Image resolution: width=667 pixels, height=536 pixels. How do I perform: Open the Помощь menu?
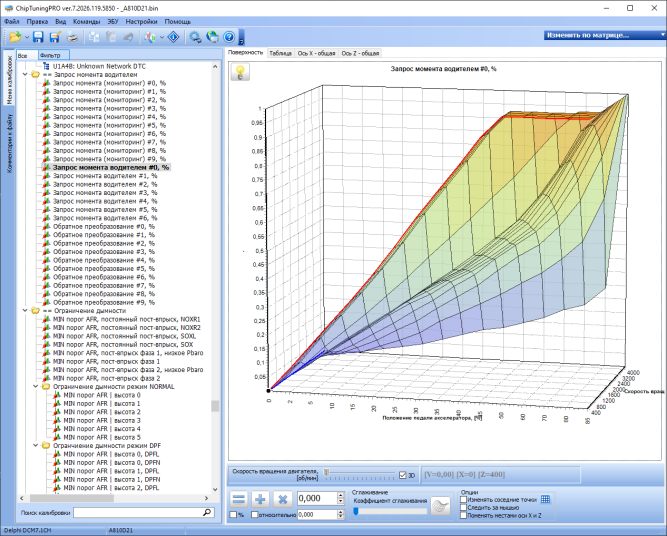pos(177,22)
